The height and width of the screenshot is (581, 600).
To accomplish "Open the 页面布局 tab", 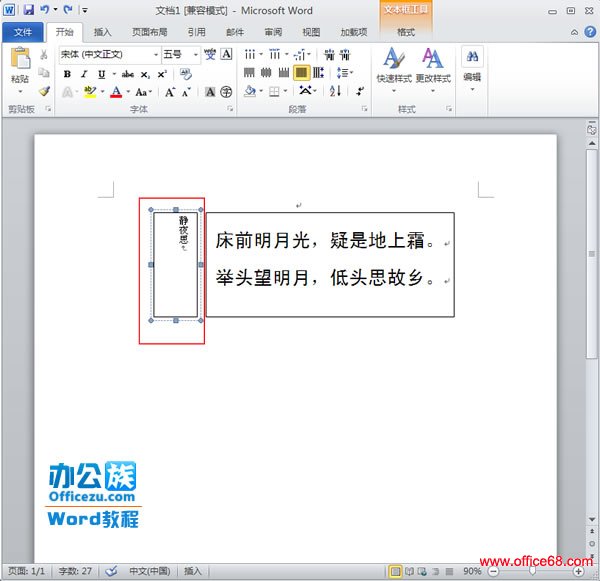I will [149, 32].
